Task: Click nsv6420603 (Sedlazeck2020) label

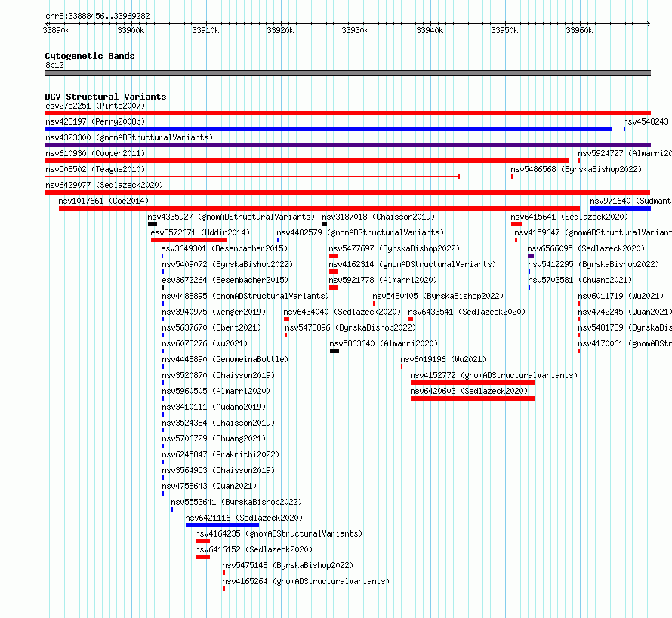Action: click(x=469, y=391)
